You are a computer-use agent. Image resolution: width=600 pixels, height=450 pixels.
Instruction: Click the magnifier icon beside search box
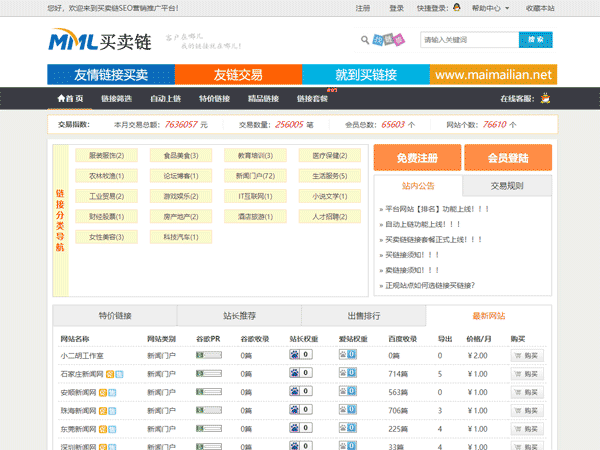364,41
